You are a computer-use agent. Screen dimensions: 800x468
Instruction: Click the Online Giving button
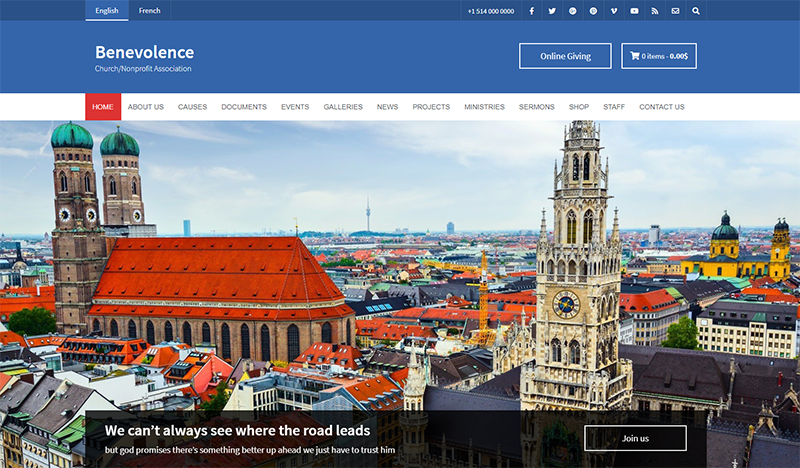coord(565,56)
